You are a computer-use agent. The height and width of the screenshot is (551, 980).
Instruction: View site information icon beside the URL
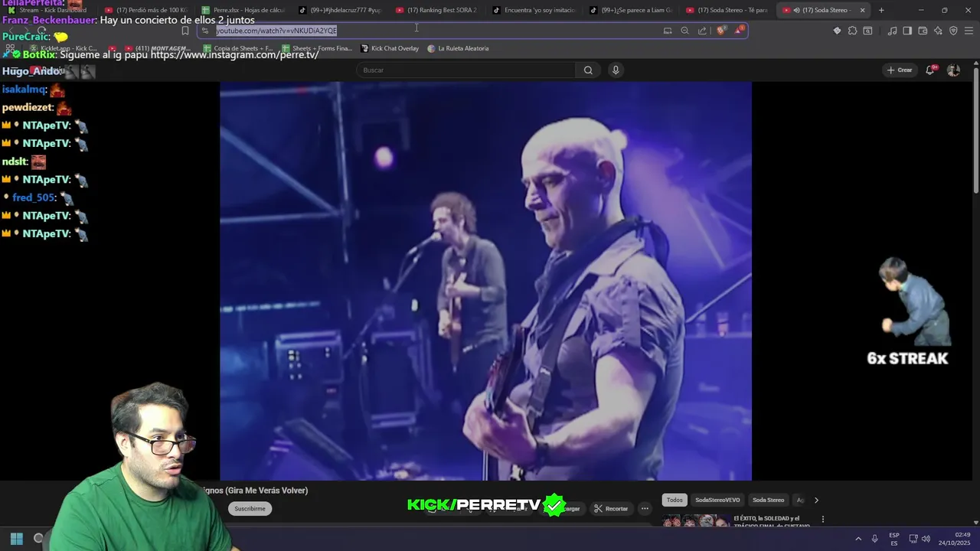[x=205, y=31]
